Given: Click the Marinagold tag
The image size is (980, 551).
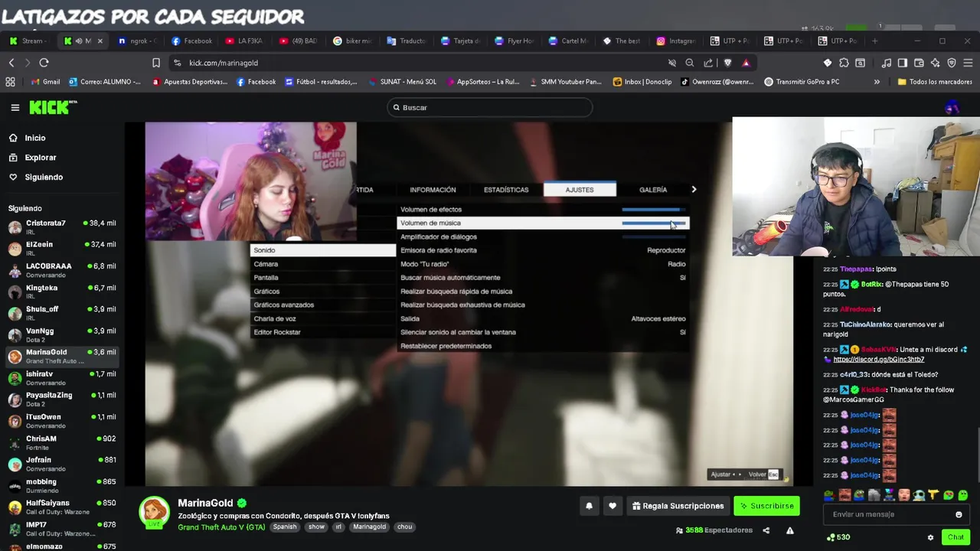Looking at the screenshot, I should 370,527.
